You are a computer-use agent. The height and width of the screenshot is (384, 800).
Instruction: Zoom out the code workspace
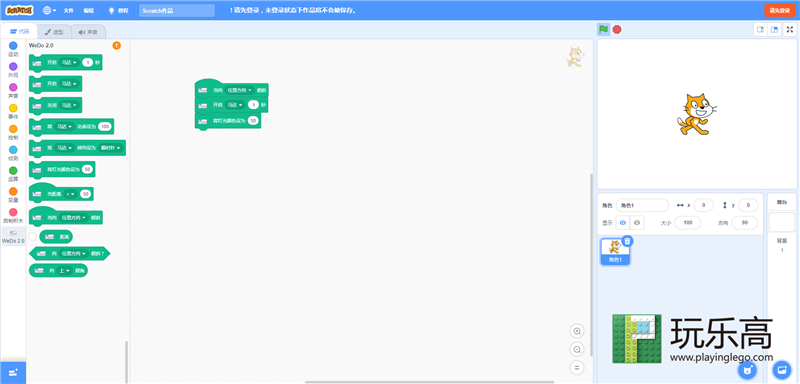(577, 349)
